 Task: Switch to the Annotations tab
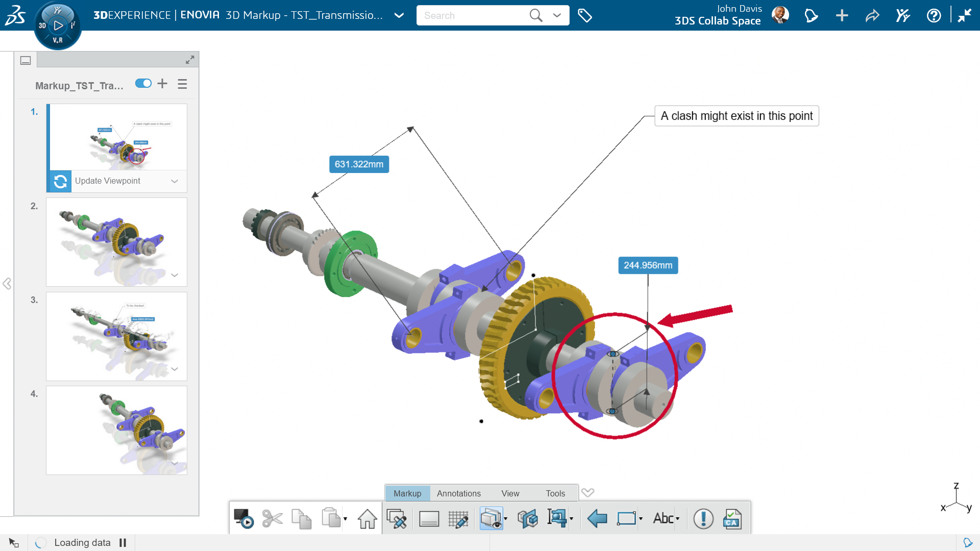coord(458,493)
